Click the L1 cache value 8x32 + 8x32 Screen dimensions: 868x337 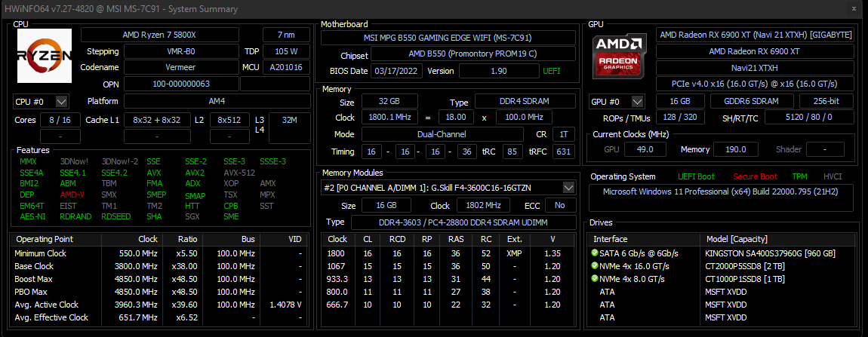pyautogui.click(x=157, y=120)
